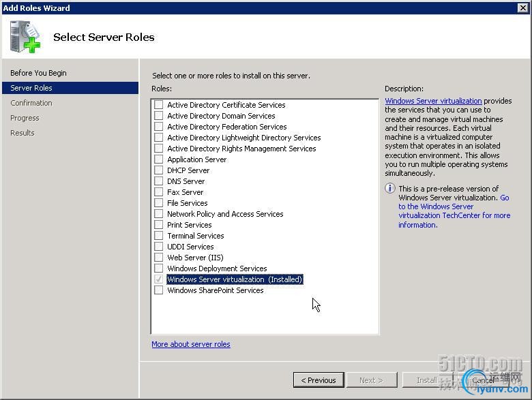Enable the Web Server (IIS) checkbox

coord(158,258)
